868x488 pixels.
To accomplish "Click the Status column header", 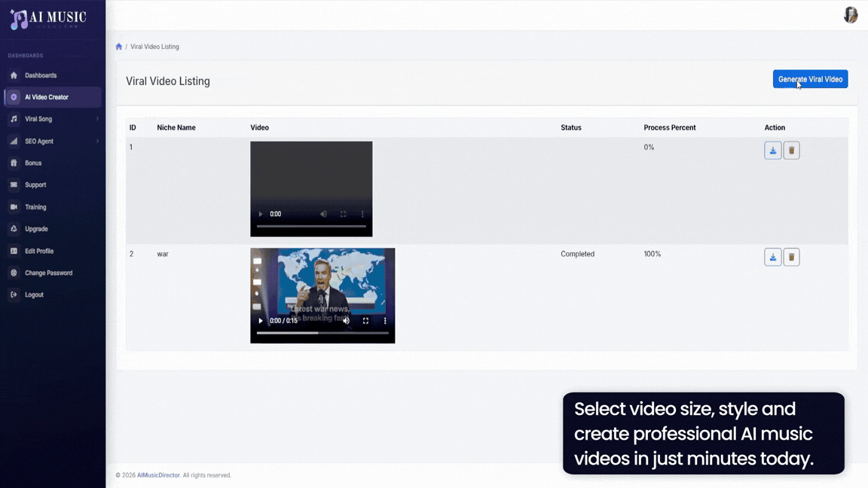I will tap(570, 127).
